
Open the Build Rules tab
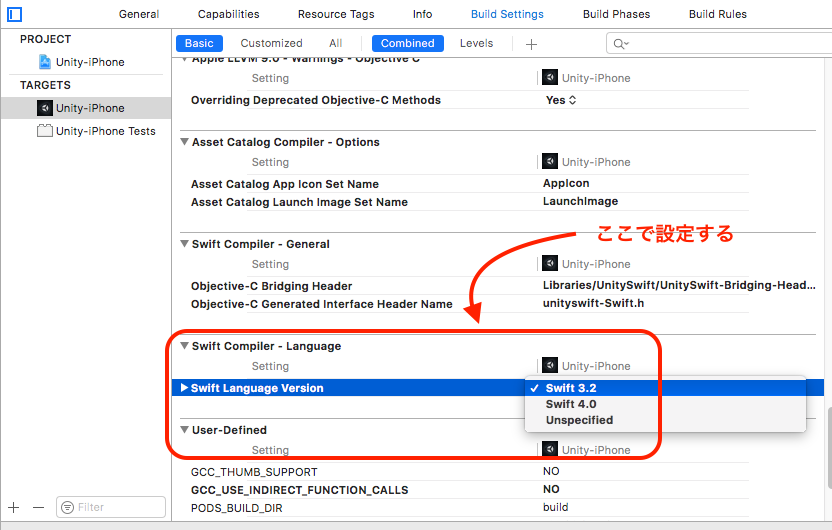(x=718, y=14)
